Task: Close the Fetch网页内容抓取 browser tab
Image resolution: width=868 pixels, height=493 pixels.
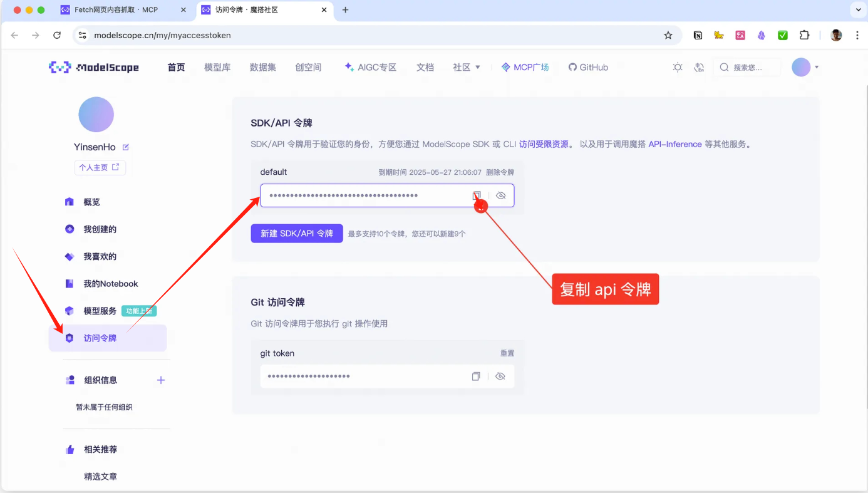Action: 183,10
